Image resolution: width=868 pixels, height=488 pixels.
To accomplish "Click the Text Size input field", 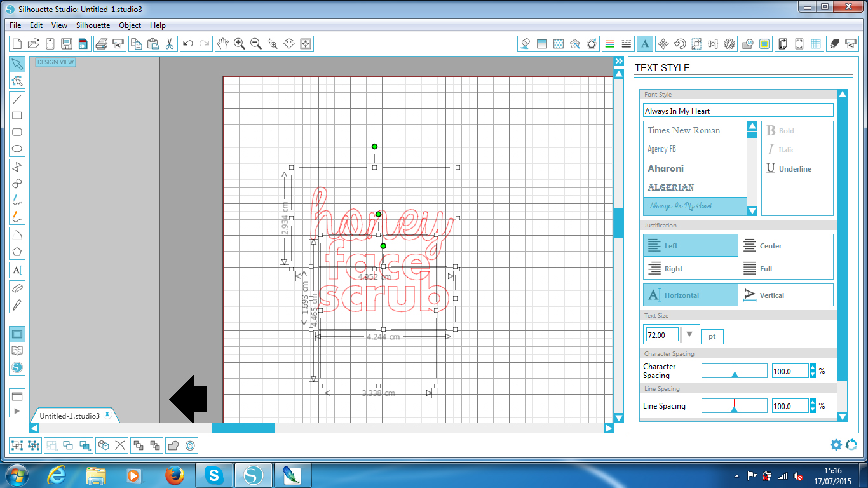I will pos(661,335).
